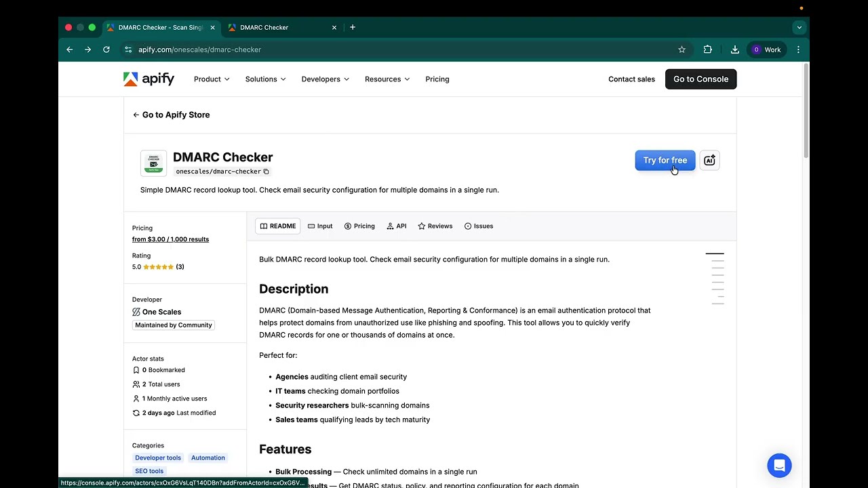This screenshot has width=868, height=488.
Task: Open browser three-dot menu
Action: click(798, 49)
